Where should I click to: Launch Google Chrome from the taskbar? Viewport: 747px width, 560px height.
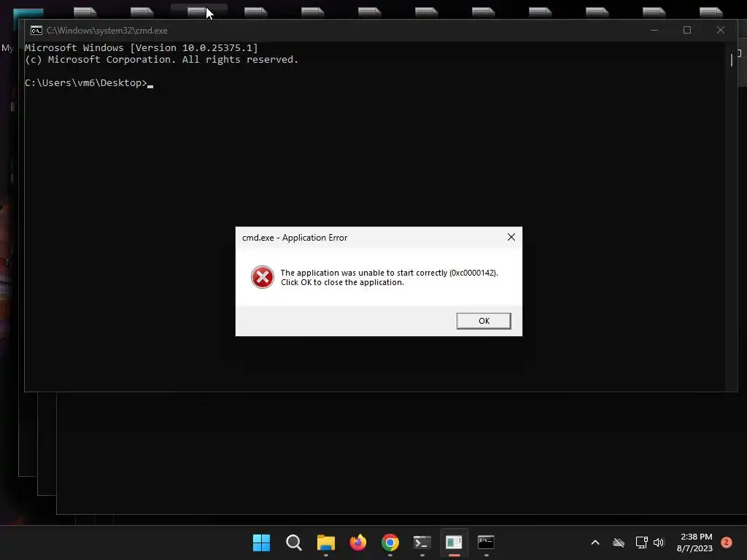pos(390,542)
